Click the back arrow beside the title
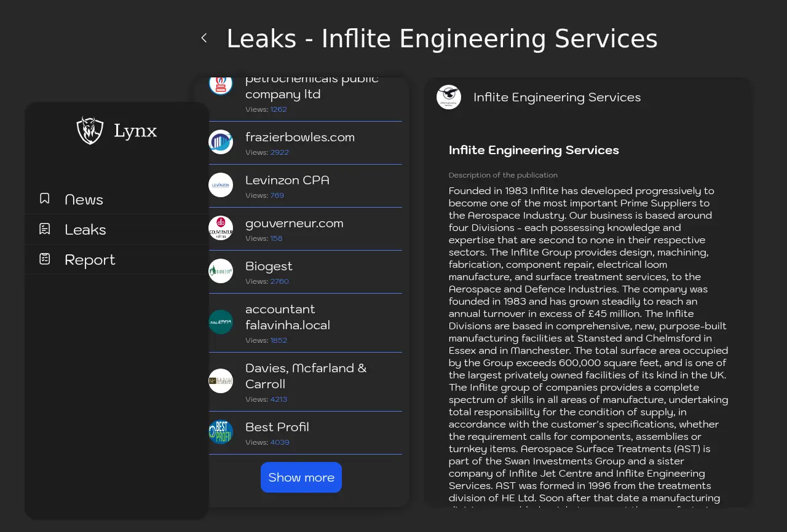The height and width of the screenshot is (532, 787). [x=204, y=38]
